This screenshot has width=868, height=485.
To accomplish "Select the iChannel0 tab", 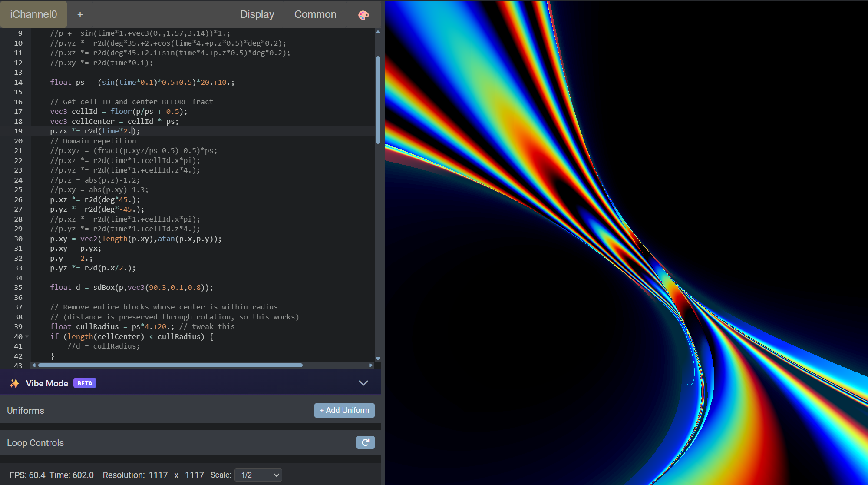I will [x=33, y=14].
